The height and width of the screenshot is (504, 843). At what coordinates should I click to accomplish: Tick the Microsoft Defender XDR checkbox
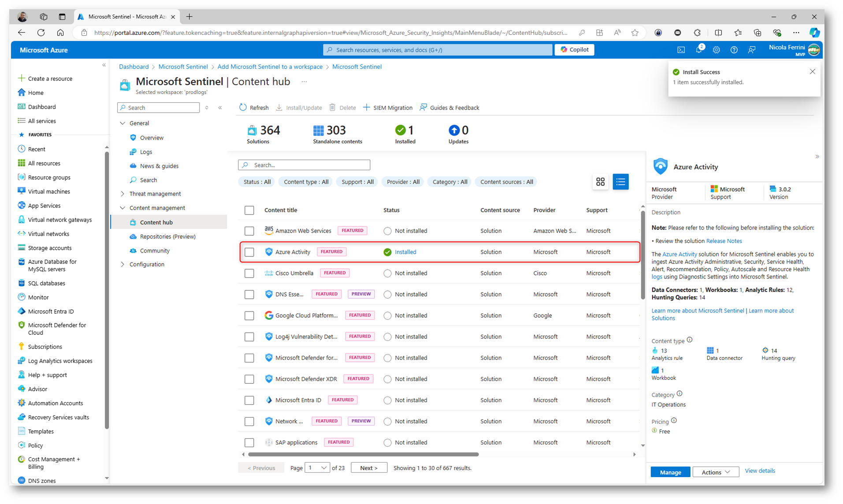coord(249,379)
